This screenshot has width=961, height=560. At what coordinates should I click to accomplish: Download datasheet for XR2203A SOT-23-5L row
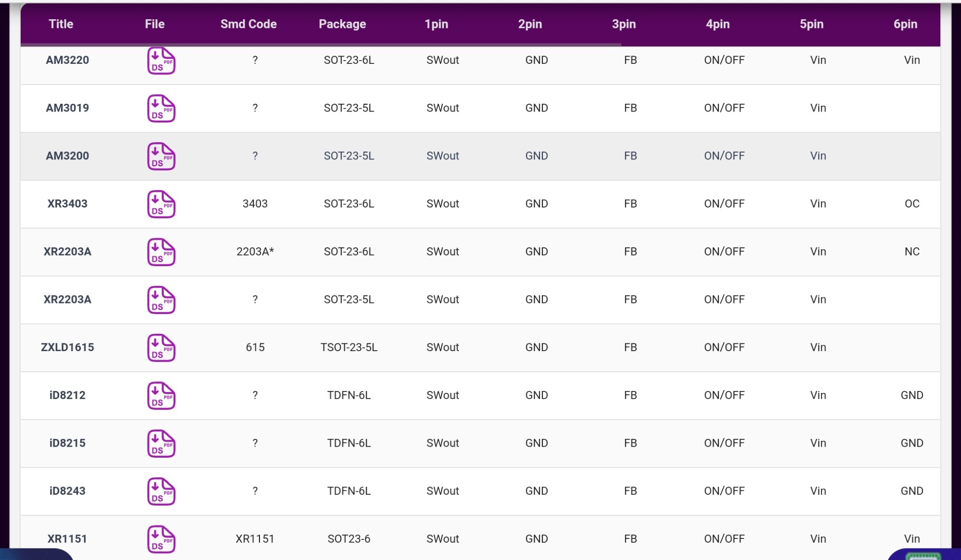[x=161, y=300]
